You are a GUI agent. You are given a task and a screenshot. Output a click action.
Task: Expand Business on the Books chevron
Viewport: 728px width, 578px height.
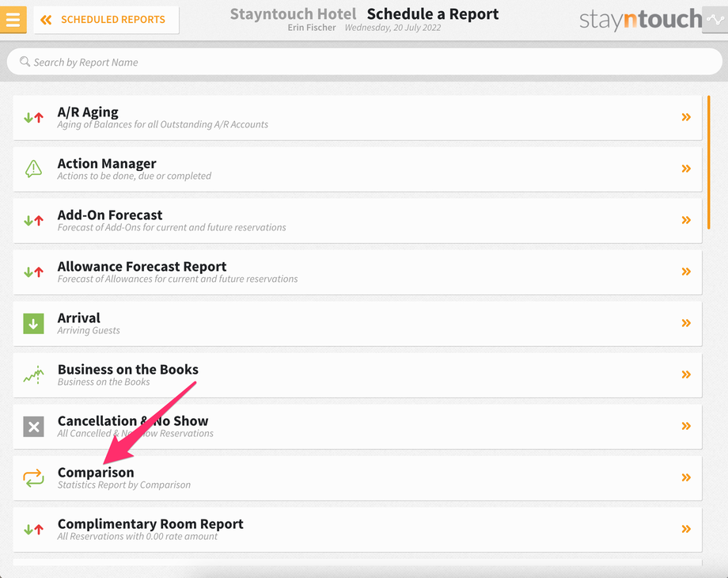pos(686,375)
